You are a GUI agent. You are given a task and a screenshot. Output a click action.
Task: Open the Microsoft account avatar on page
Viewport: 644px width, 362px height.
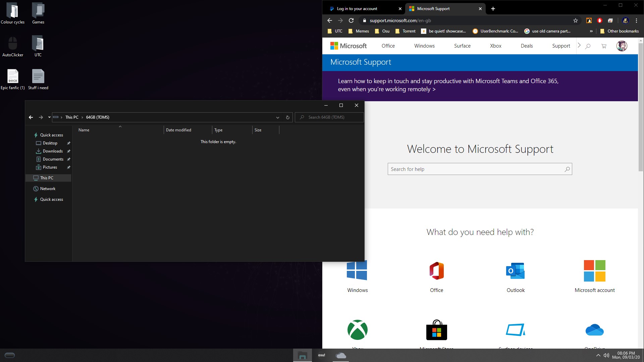pos(622,46)
